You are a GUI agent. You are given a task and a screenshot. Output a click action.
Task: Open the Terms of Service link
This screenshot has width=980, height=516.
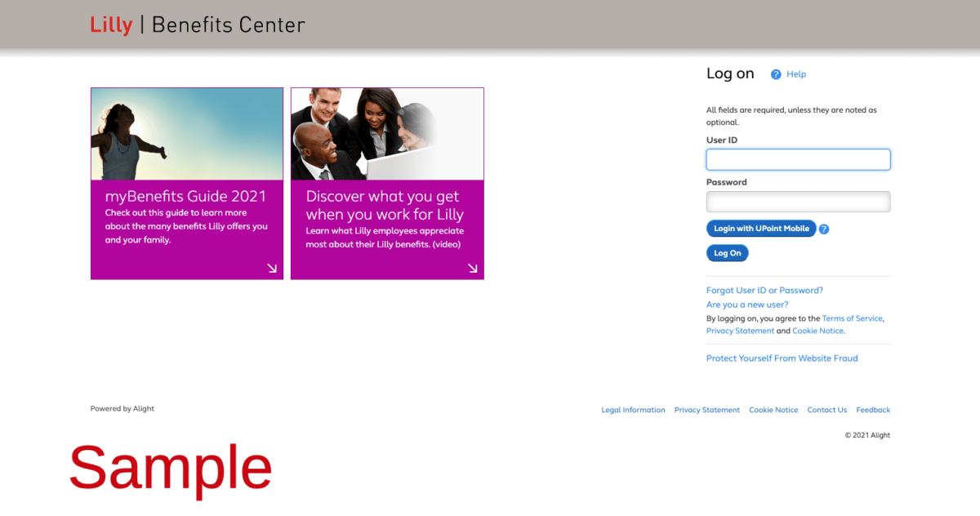pos(852,318)
